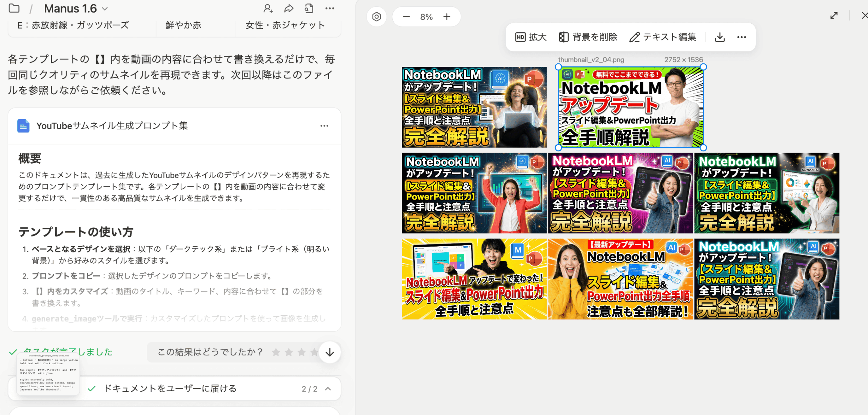
Task: Click the folder icon beside Manus 1.6
Action: 14,8
